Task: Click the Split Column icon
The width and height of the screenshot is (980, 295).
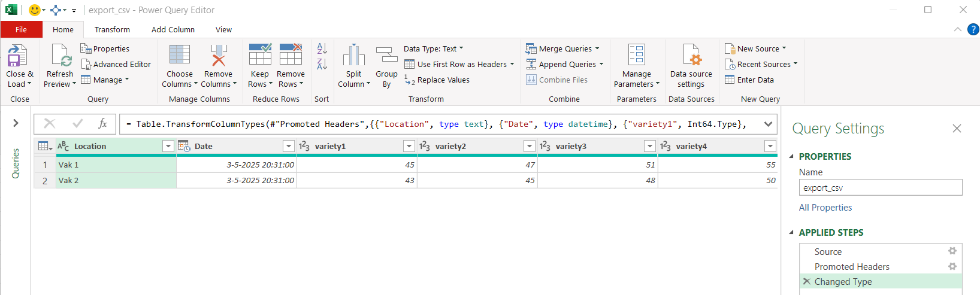Action: [354, 56]
